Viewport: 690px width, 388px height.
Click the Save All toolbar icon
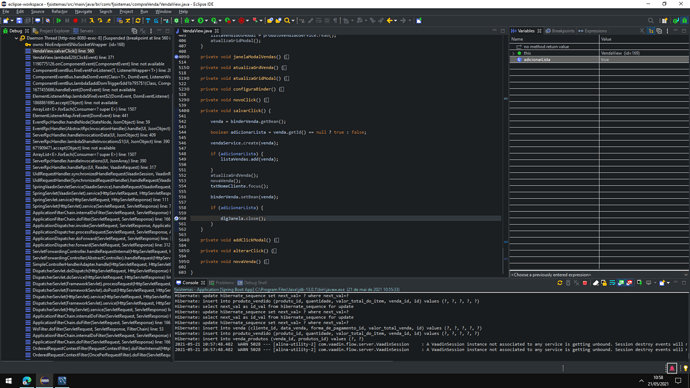[28, 21]
